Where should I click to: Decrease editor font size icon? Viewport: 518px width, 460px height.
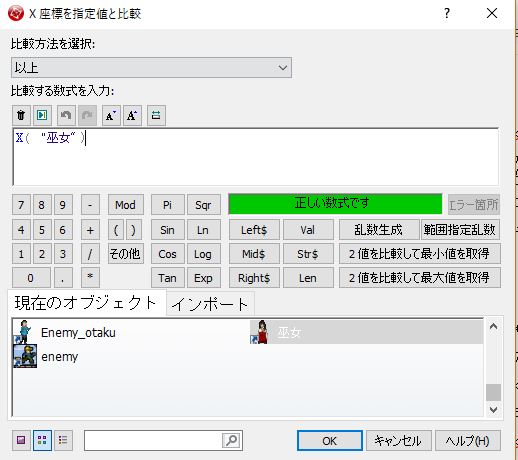[x=111, y=115]
